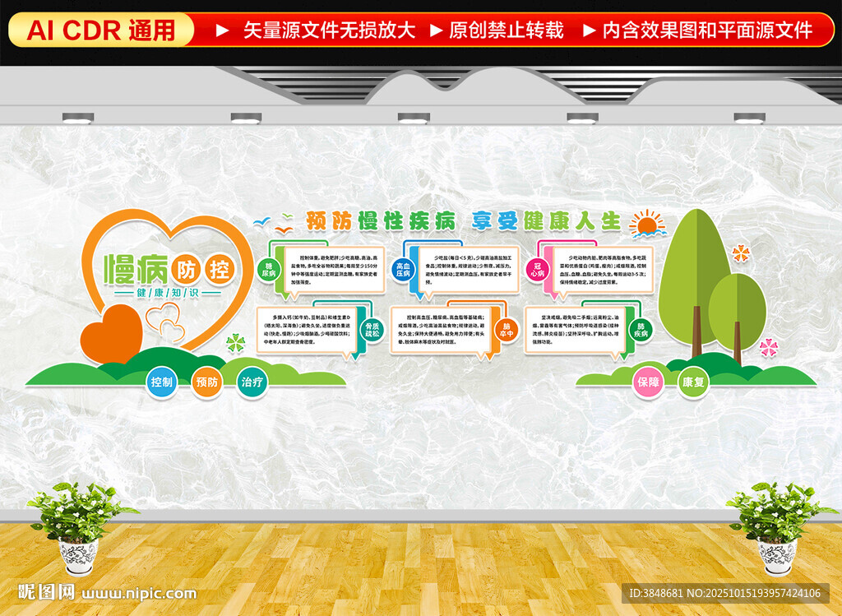The width and height of the screenshot is (842, 616).
Task: Click the "内含效果图和平面源文件" banner text
Action: (x=707, y=30)
